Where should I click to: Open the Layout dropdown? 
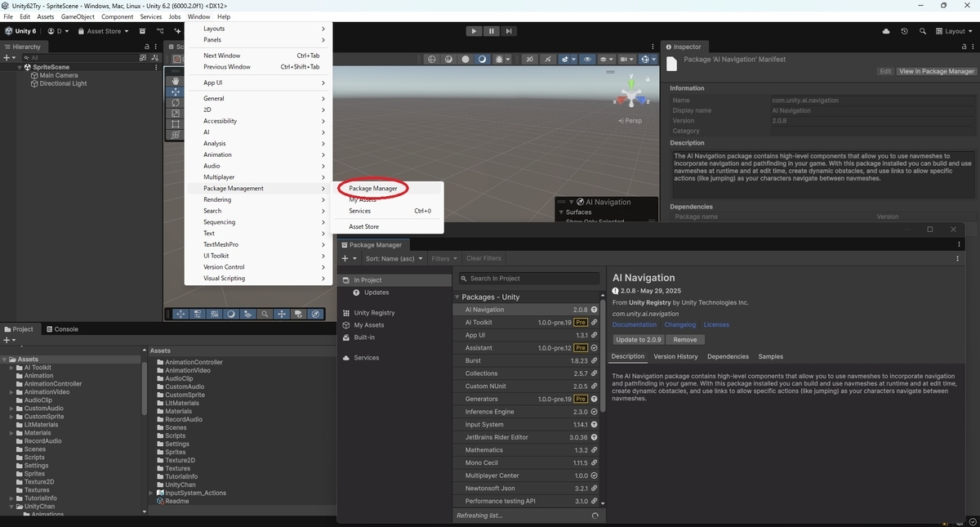(954, 31)
